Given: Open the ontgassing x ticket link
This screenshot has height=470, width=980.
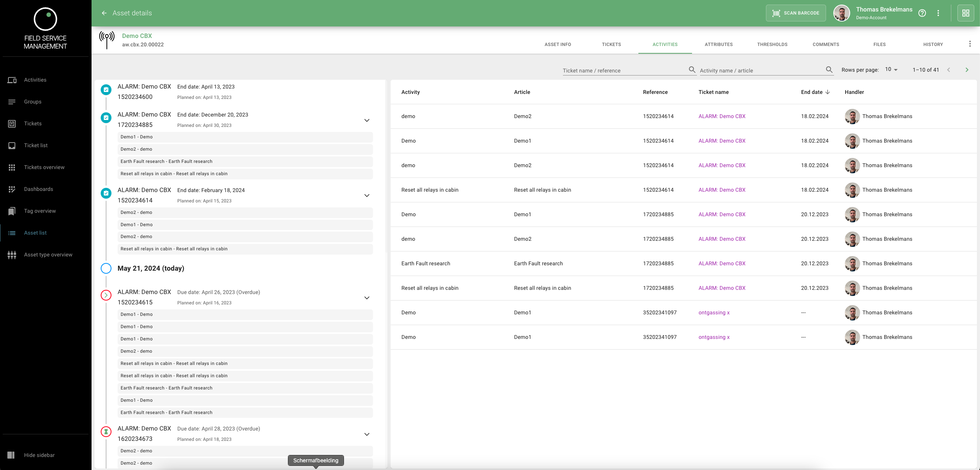Looking at the screenshot, I should click(714, 312).
